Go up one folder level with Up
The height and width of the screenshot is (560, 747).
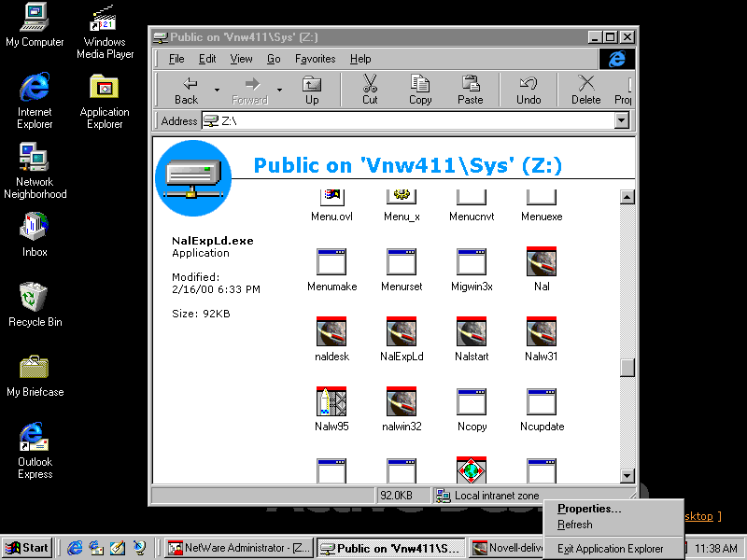click(312, 90)
